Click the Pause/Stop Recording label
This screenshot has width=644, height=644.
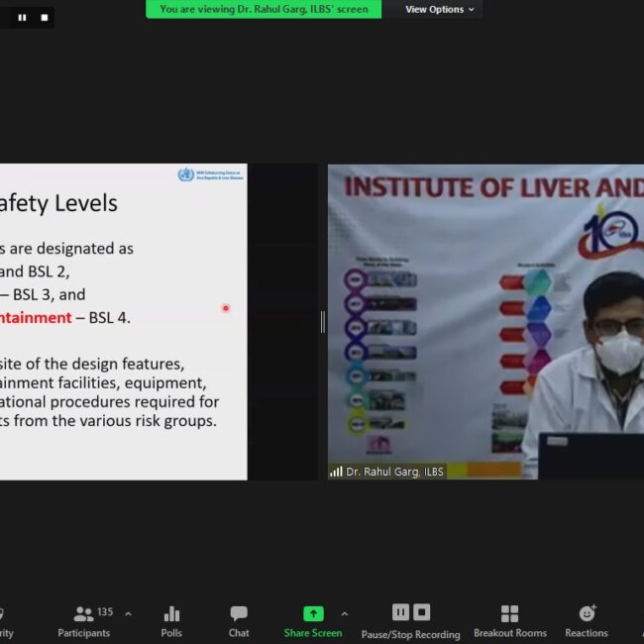410,634
